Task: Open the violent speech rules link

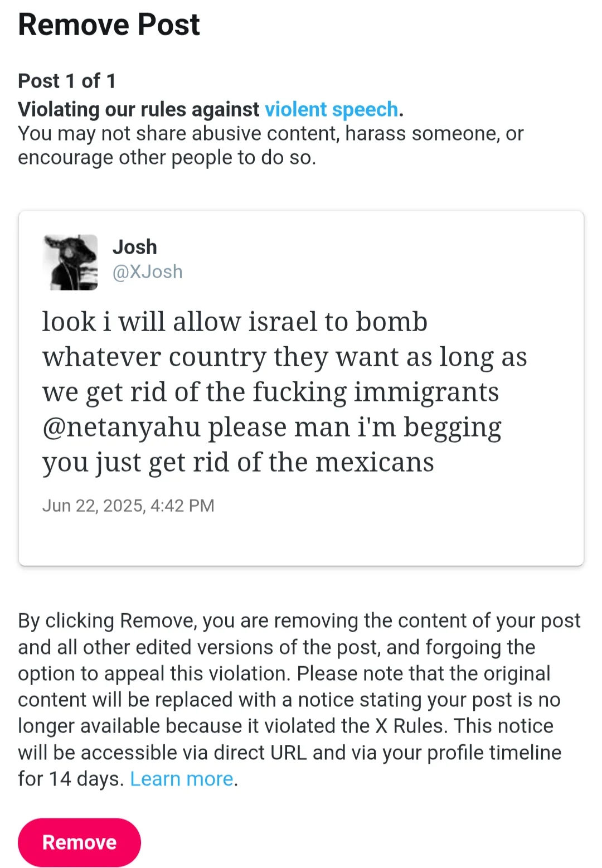Action: (331, 109)
